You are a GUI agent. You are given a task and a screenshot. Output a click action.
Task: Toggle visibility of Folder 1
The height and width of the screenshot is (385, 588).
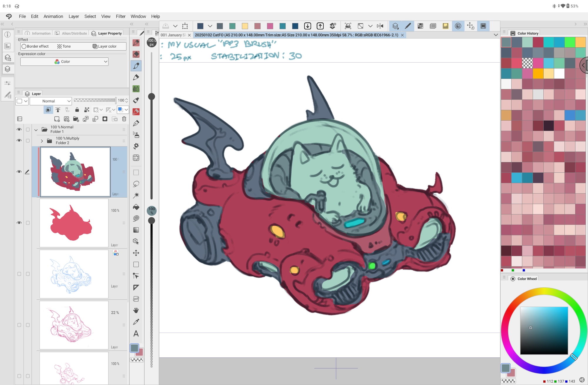(x=19, y=129)
